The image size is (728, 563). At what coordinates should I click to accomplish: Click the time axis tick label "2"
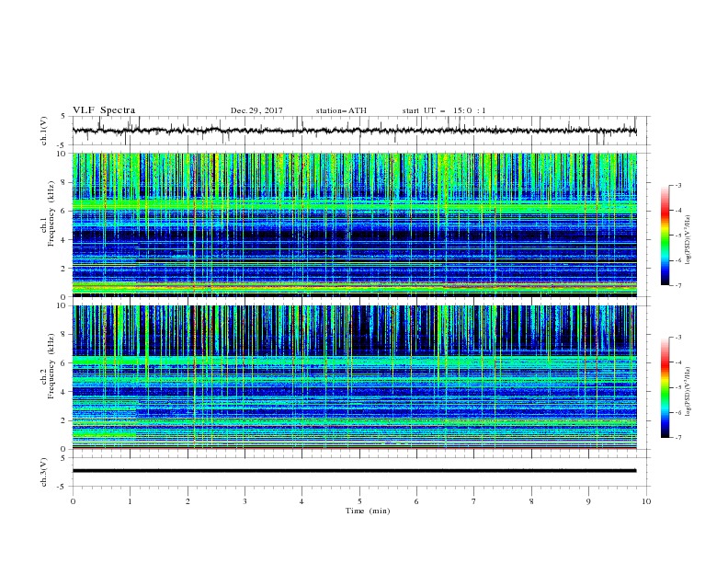[188, 501]
